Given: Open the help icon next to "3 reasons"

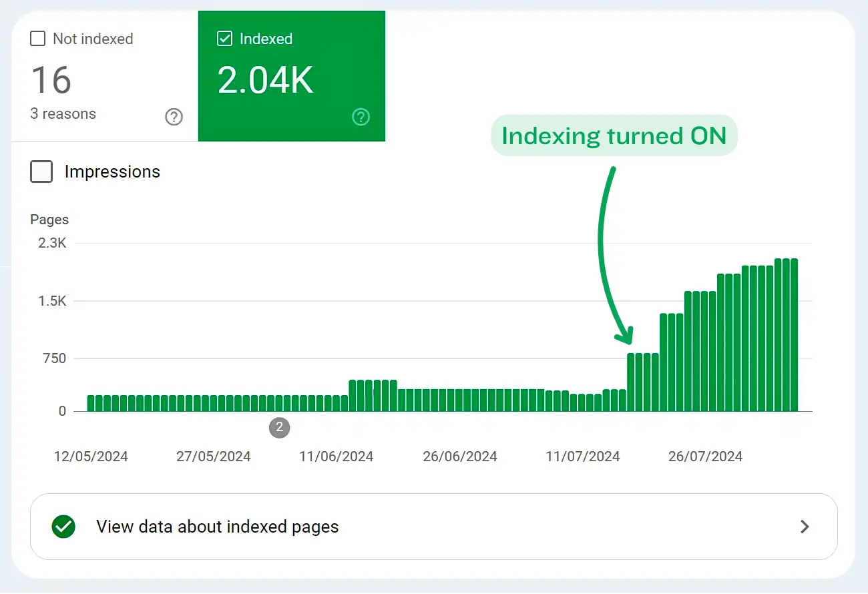Looking at the screenshot, I should pos(174,117).
